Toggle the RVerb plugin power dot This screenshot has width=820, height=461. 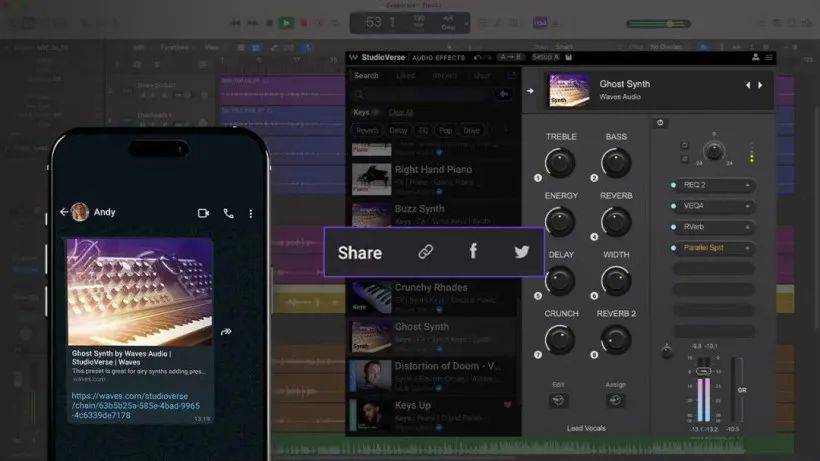click(x=674, y=227)
